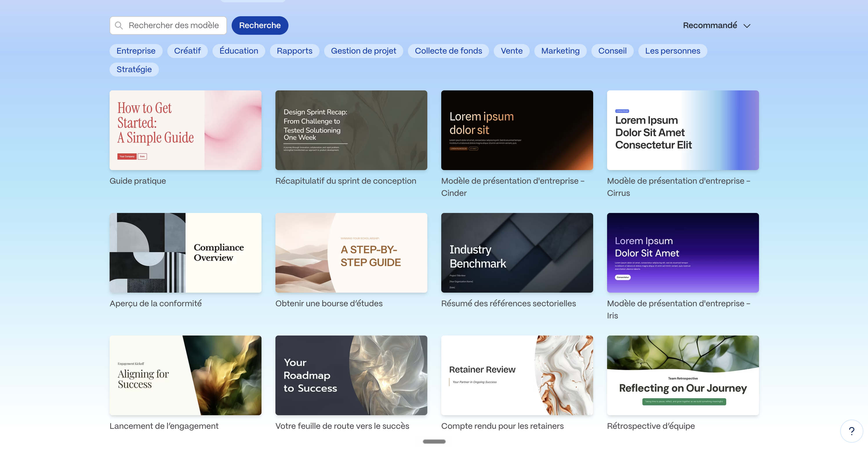The height and width of the screenshot is (452, 868).
Task: Pick the Vente category chip
Action: pyautogui.click(x=511, y=51)
